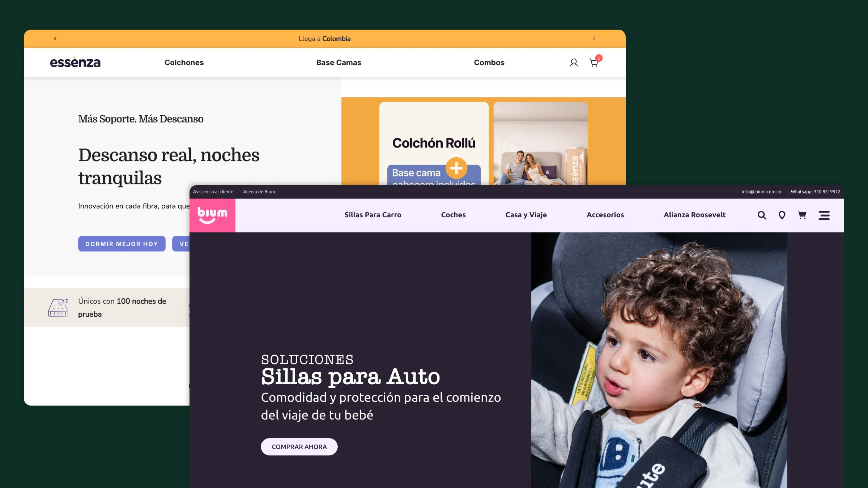Select Sillas Para Carro in Bium navigation
The height and width of the screenshot is (488, 868).
point(373,215)
